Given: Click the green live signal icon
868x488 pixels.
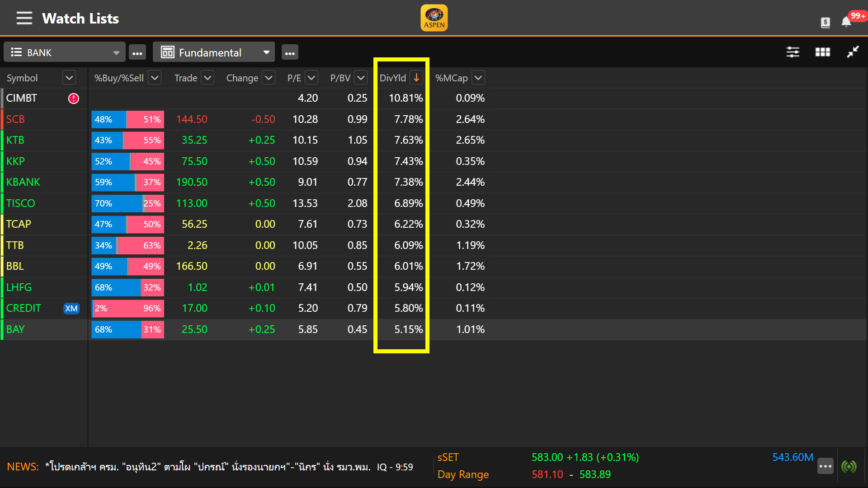Looking at the screenshot, I should 849,466.
